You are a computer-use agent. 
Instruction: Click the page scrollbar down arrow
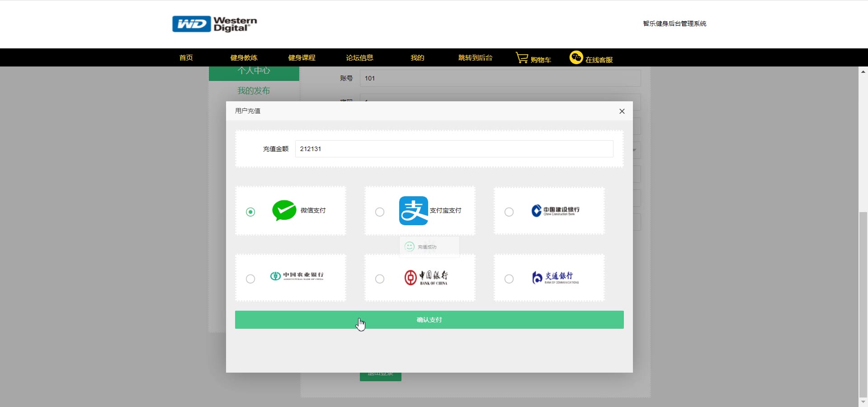tap(863, 402)
